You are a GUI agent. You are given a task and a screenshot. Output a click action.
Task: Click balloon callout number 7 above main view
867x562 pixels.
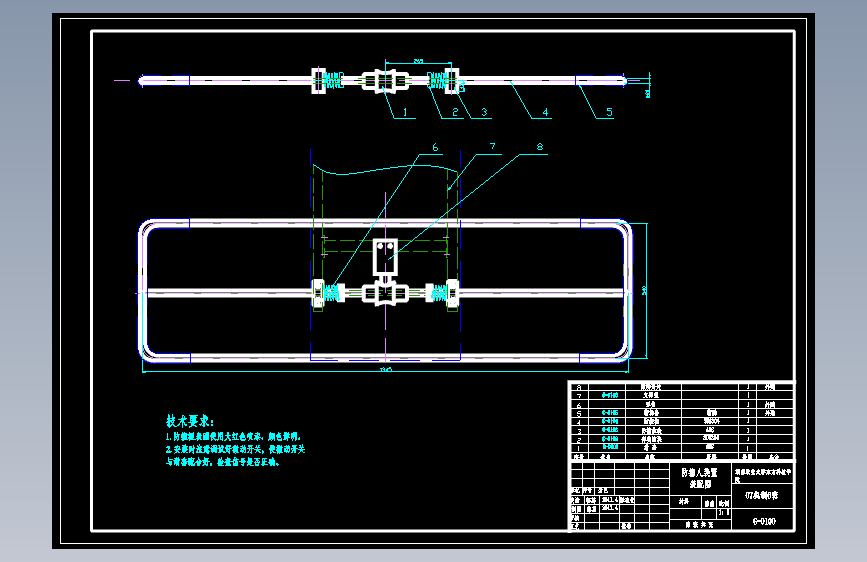493,147
